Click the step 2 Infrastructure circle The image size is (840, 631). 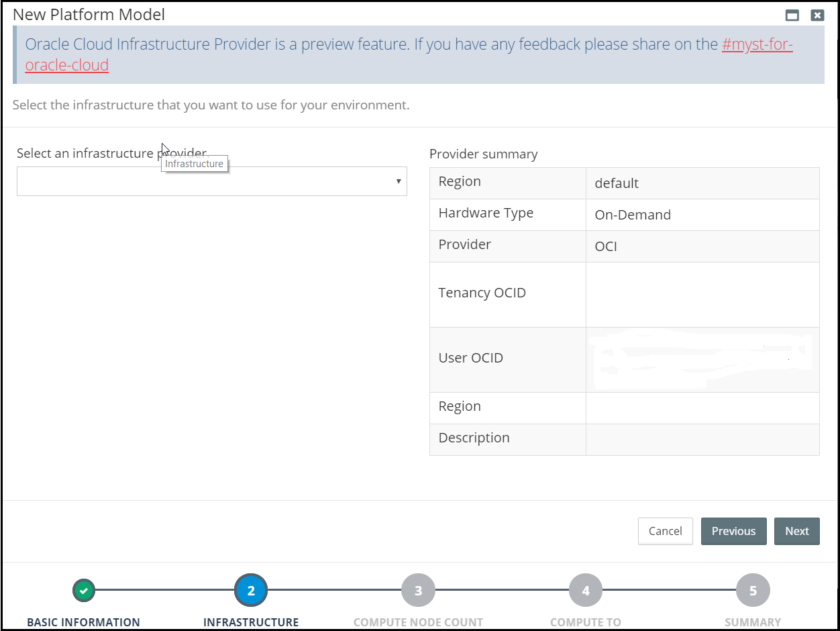click(251, 591)
